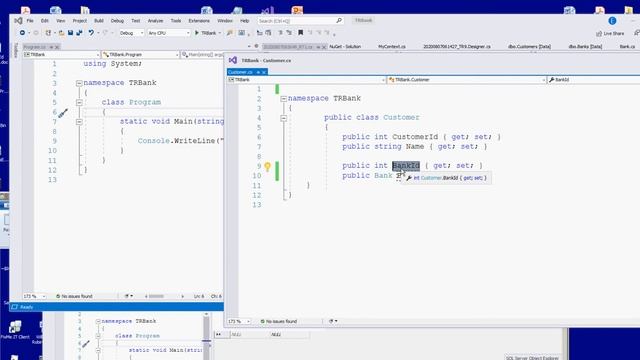Open the Debug menu

[x=117, y=21]
